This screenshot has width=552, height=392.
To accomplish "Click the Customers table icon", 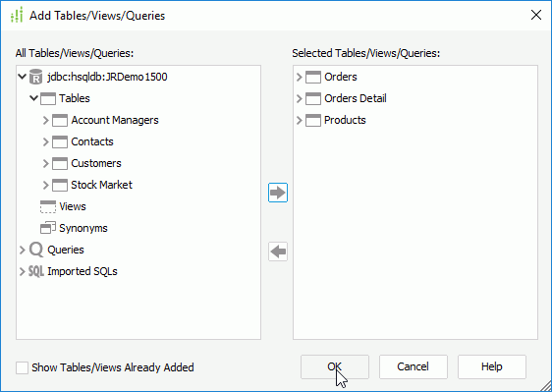I will coord(60,163).
